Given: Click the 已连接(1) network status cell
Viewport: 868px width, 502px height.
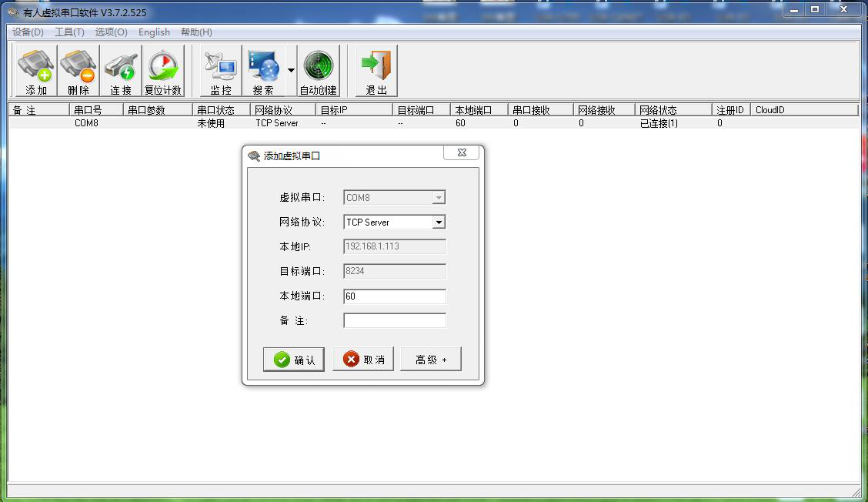Looking at the screenshot, I should point(659,123).
